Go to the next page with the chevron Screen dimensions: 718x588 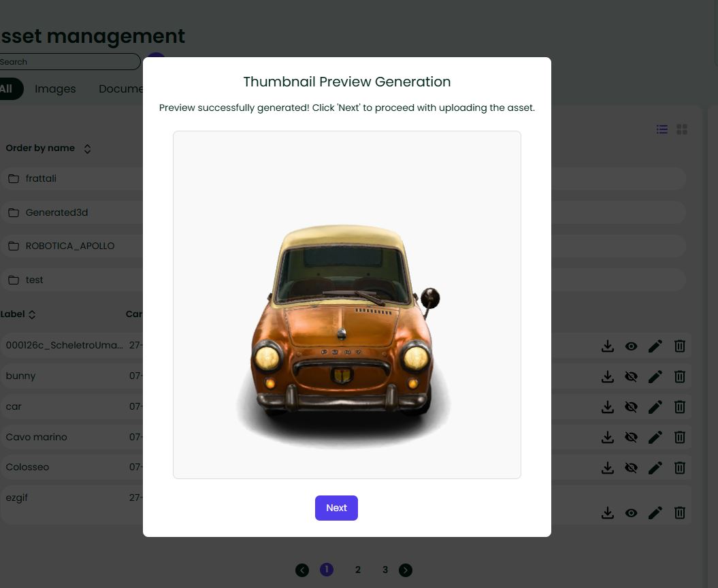[x=406, y=570]
